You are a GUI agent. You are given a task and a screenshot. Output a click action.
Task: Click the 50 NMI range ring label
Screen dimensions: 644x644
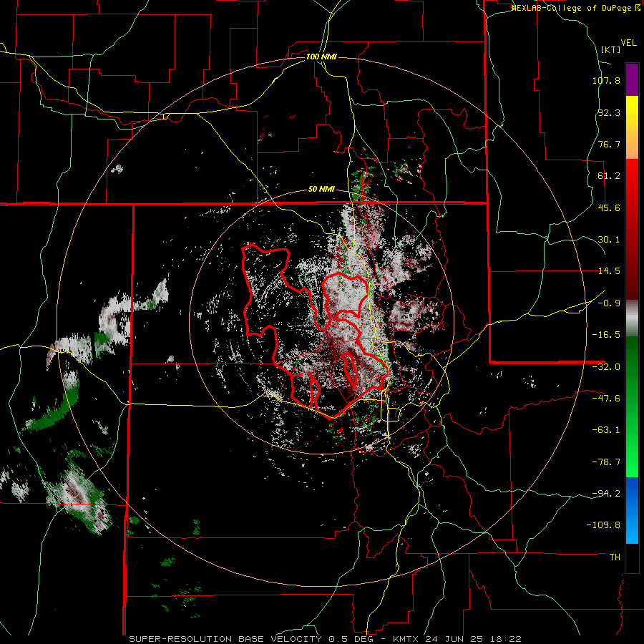click(321, 190)
